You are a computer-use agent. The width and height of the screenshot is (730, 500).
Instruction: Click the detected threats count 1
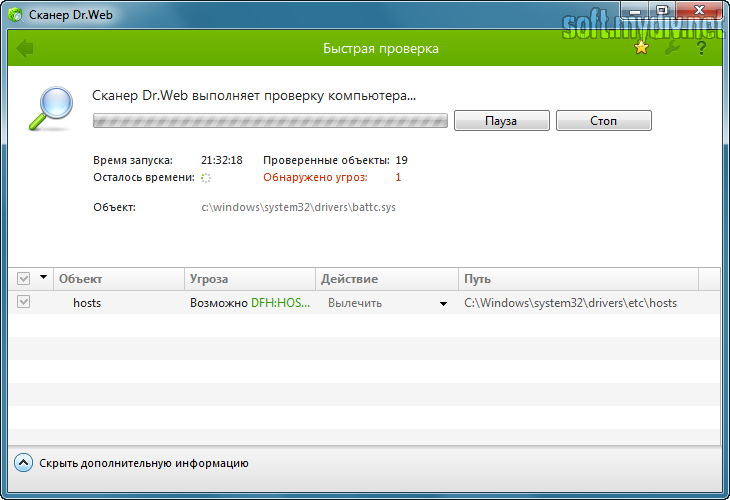point(398,177)
